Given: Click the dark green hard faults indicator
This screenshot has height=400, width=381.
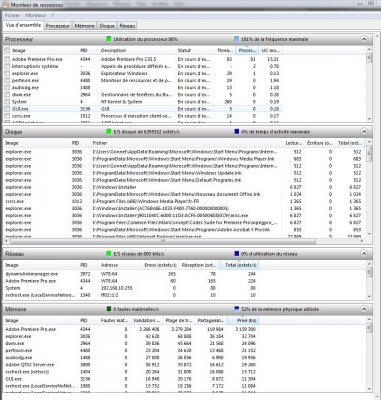Looking at the screenshot, I should coord(109,309).
